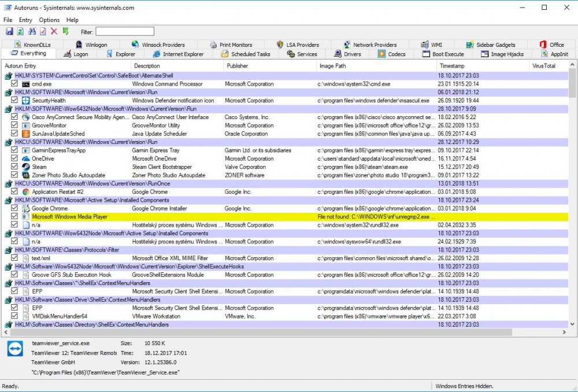Toggle the Microsoft Windows Media Player checkbox
578x392 pixels.
coord(14,217)
